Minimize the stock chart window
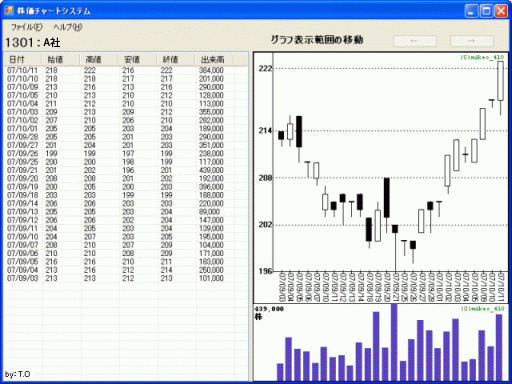The image size is (512, 384). pyautogui.click(x=471, y=11)
